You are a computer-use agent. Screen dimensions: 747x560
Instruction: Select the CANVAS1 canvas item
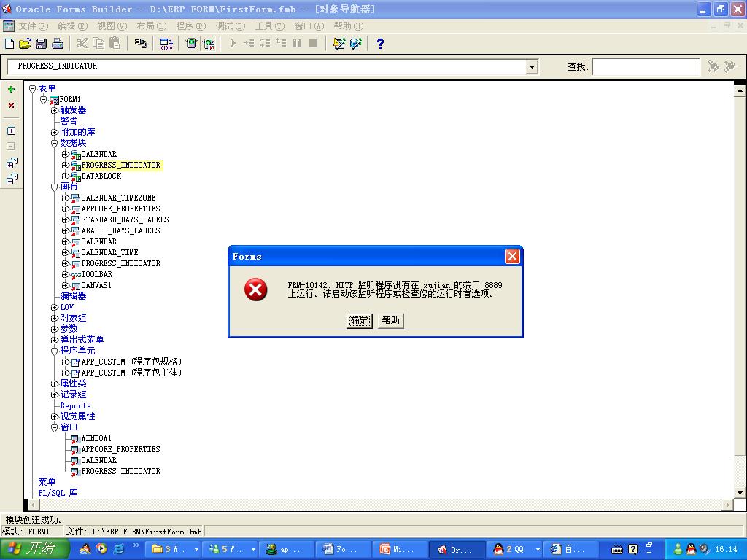[x=96, y=285]
